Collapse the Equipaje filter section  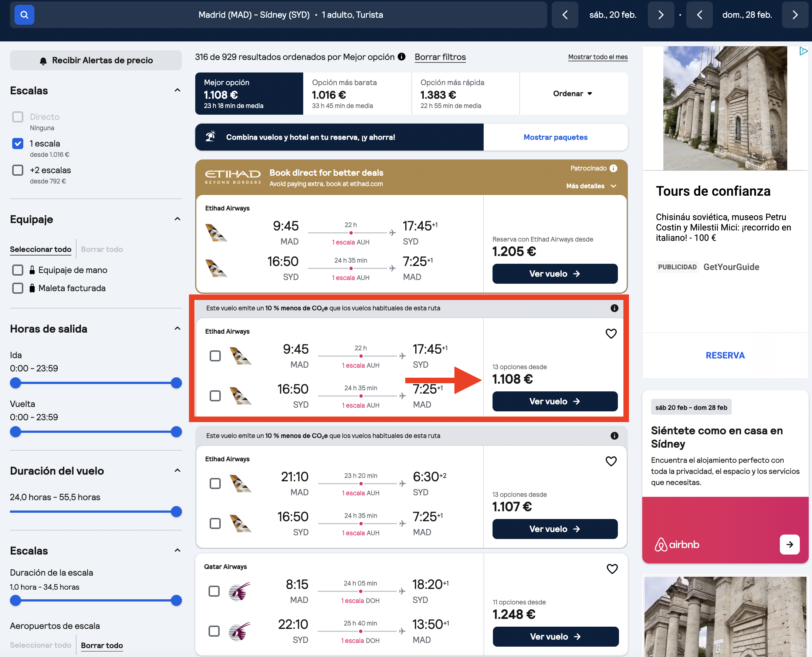tap(177, 219)
